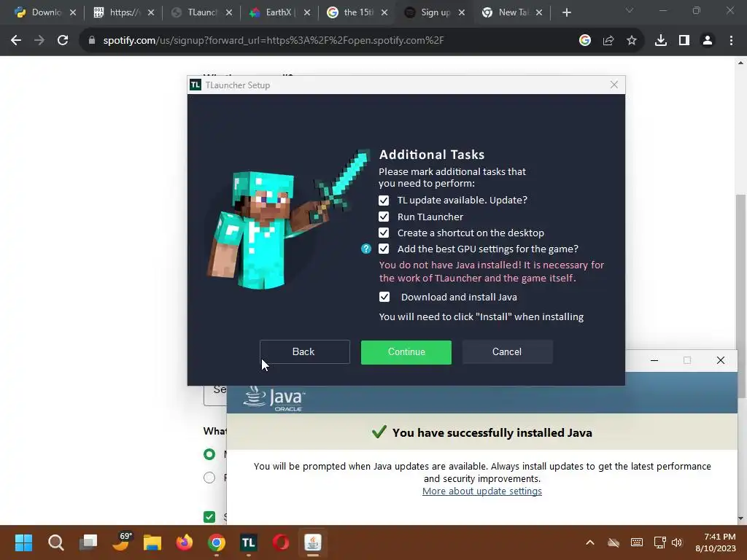Uncheck TL update available checkbox
The height and width of the screenshot is (560, 747).
[x=384, y=201]
